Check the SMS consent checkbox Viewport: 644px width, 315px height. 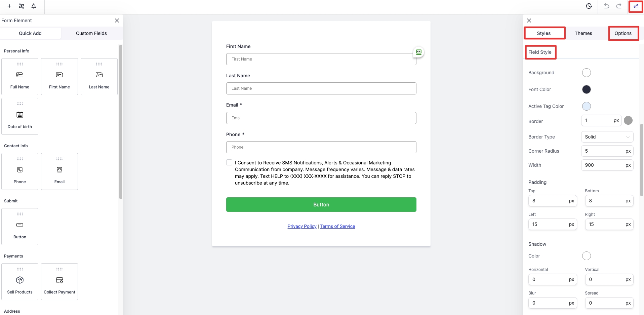click(x=229, y=163)
